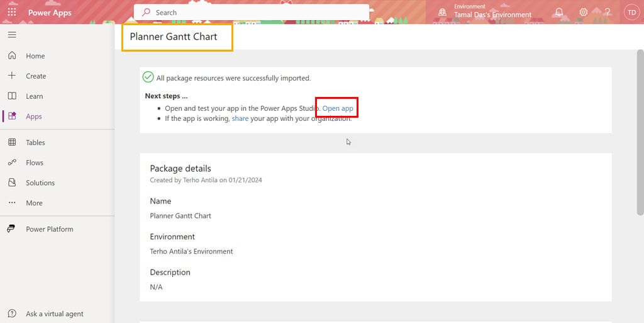Click the Solutions icon in sidebar
This screenshot has width=644, height=323.
(x=12, y=183)
